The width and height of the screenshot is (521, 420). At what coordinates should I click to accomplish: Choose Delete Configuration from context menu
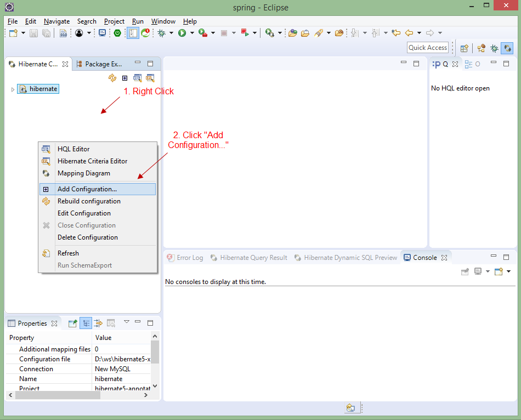click(98, 237)
